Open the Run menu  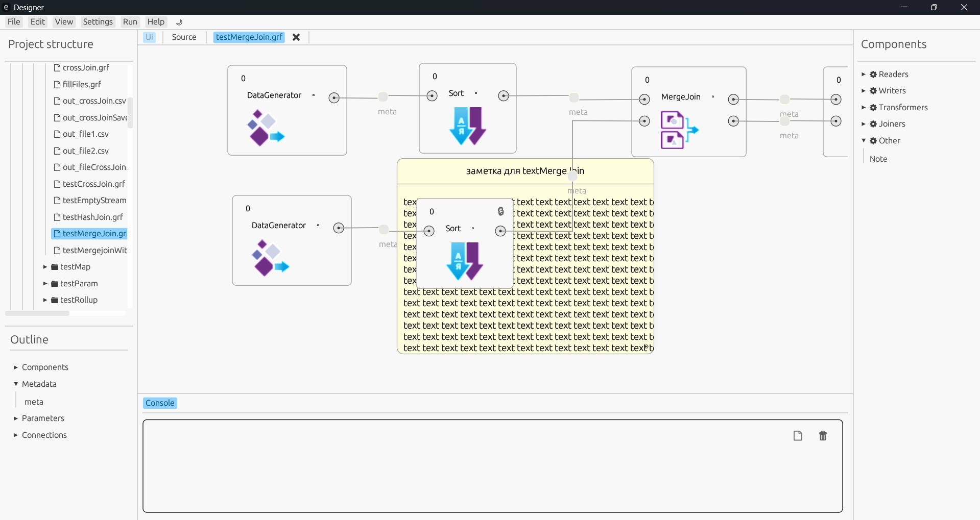tap(130, 21)
